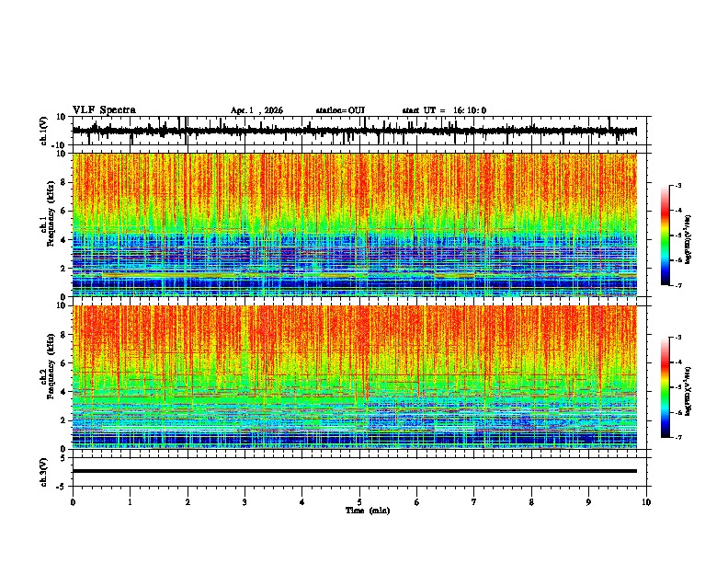The image size is (728, 563).
Task: Click the ch.1 color bar log(PSD) label
Action: click(x=688, y=239)
